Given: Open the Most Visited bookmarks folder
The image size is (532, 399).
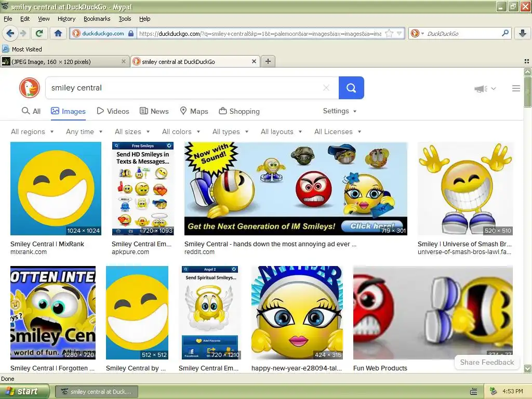Looking at the screenshot, I should coord(22,49).
